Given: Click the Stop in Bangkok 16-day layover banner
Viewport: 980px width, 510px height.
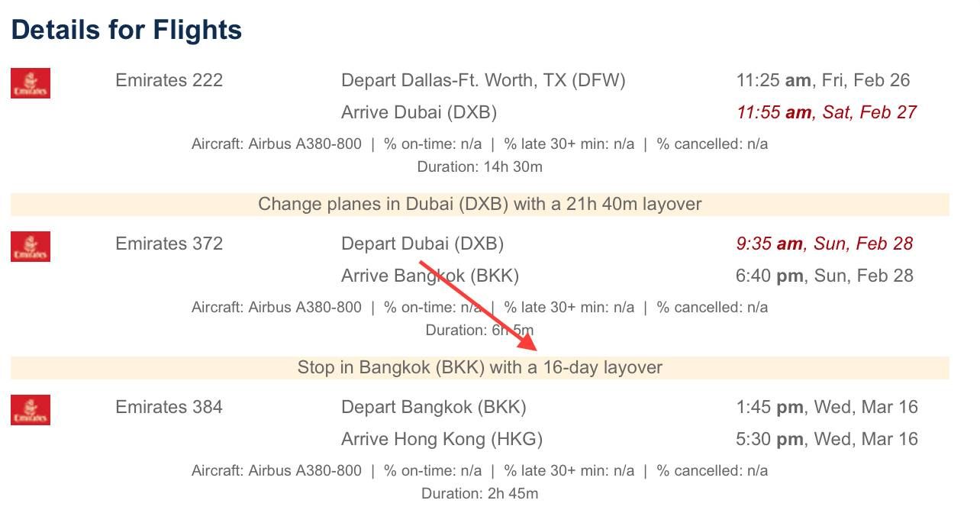Looking at the screenshot, I should (x=480, y=367).
